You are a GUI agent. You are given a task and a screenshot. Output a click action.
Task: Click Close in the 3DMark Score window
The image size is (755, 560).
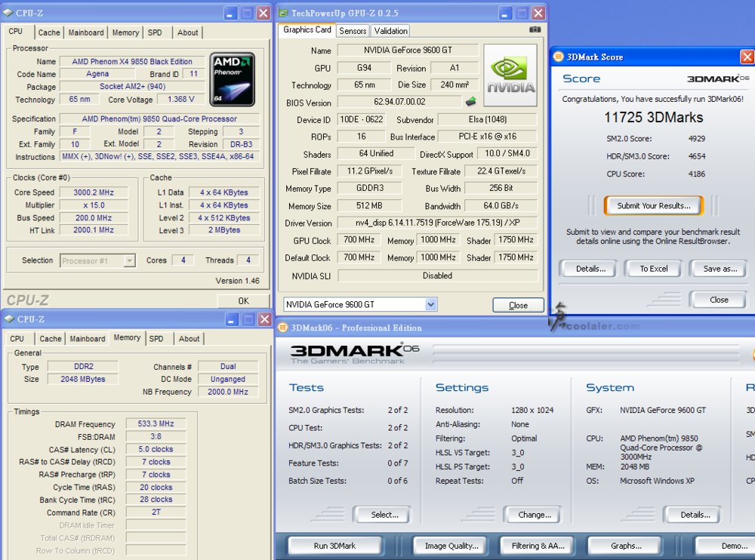(x=719, y=300)
